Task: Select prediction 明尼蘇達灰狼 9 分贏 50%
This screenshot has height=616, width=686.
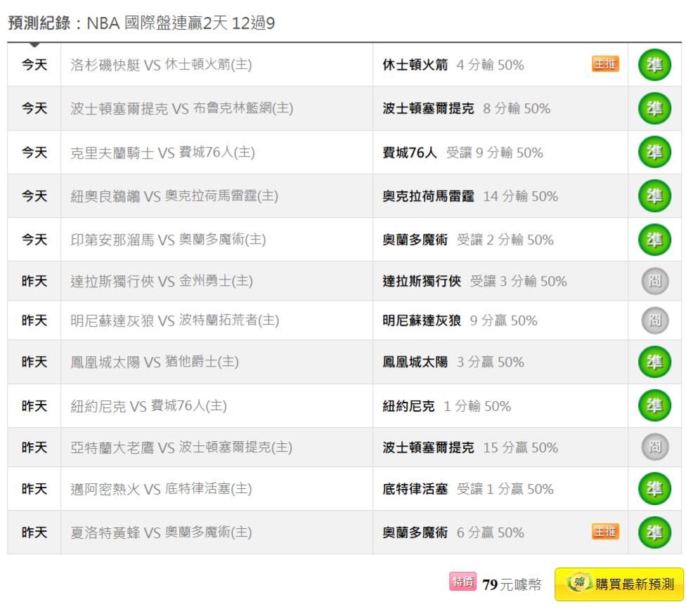Action: click(x=460, y=320)
